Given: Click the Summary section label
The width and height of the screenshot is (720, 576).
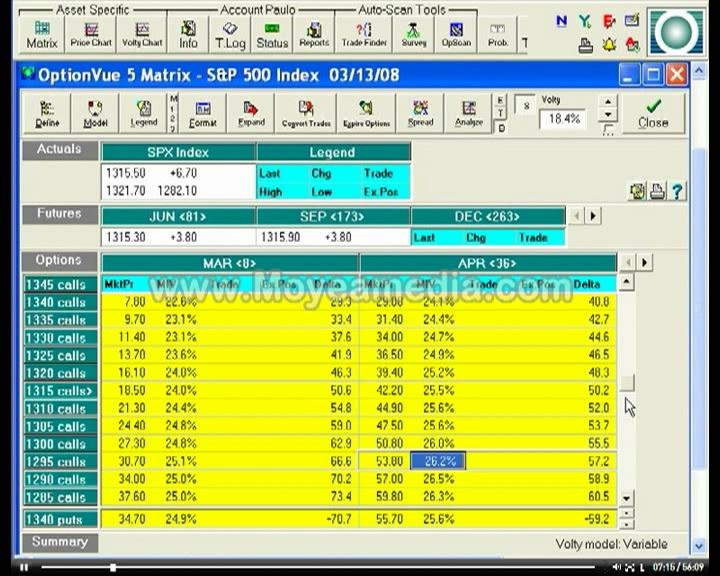Looking at the screenshot, I should [60, 542].
